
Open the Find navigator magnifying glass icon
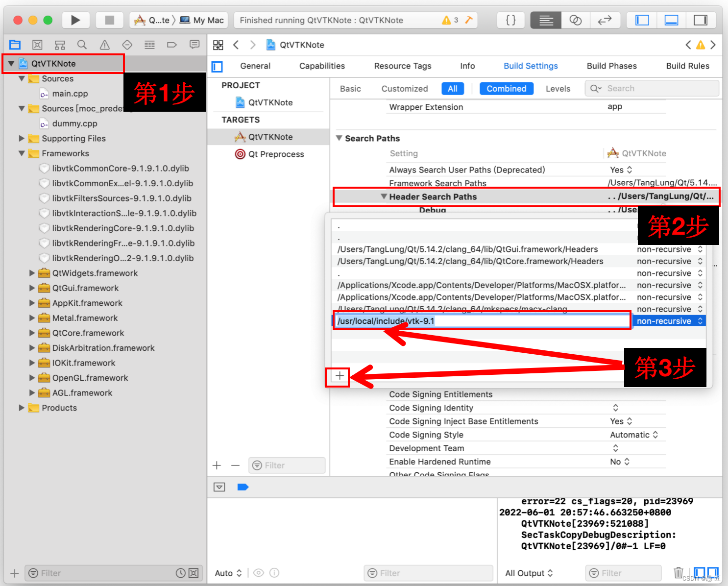(82, 45)
